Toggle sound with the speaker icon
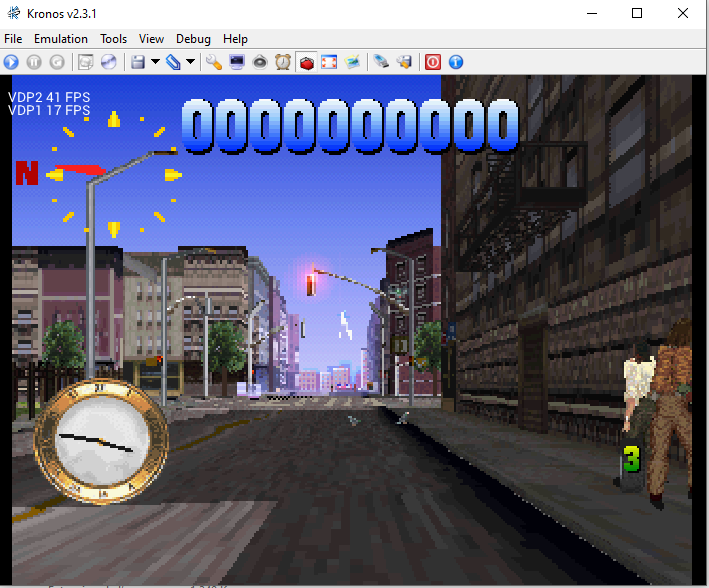The width and height of the screenshot is (709, 588). coord(260,62)
